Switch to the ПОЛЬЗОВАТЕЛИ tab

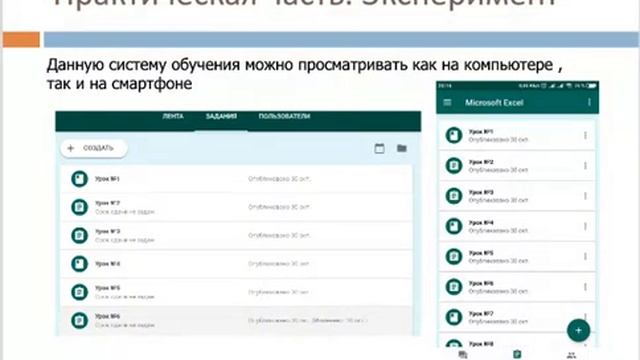[284, 116]
